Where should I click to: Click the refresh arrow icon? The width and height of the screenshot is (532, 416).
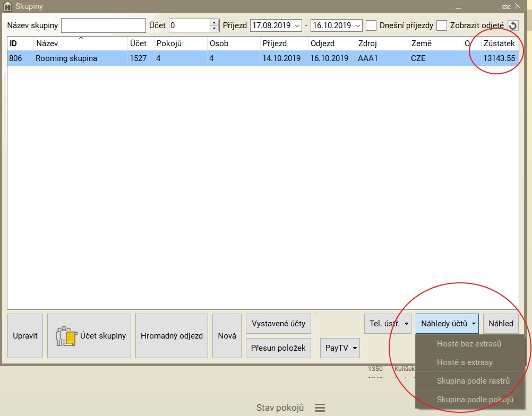(513, 25)
